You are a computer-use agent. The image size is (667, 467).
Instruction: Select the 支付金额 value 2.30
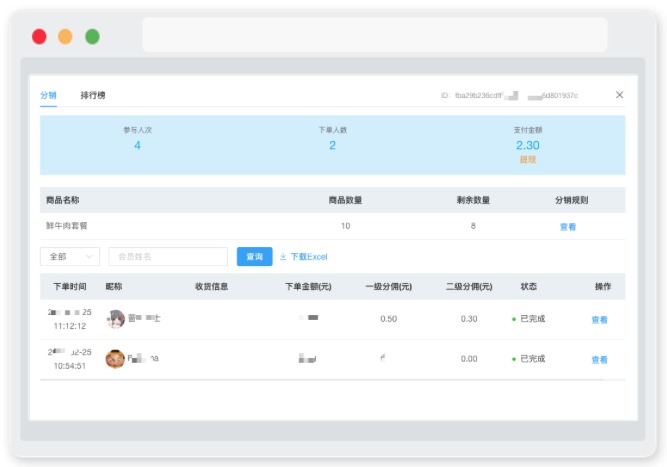click(527, 145)
